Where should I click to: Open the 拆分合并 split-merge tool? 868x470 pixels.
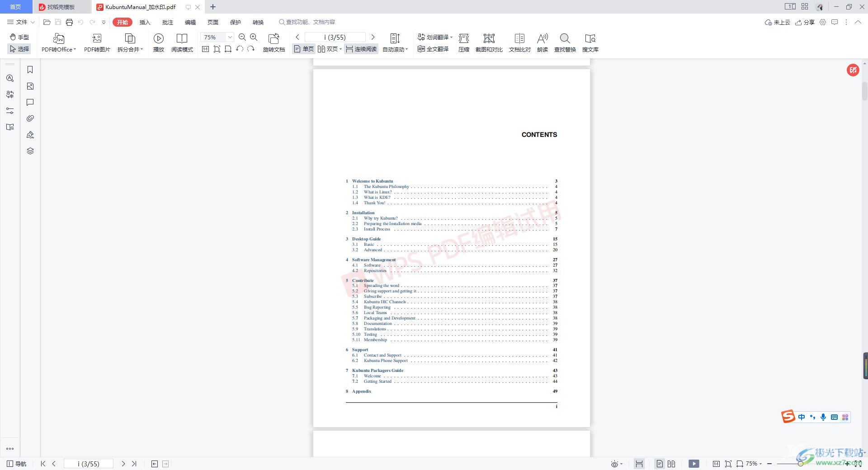pyautogui.click(x=130, y=43)
